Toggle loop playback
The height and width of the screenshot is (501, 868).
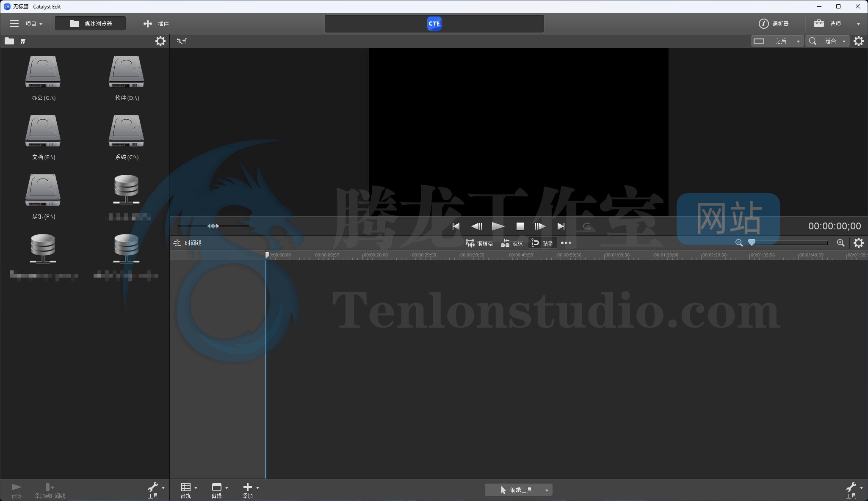click(587, 226)
